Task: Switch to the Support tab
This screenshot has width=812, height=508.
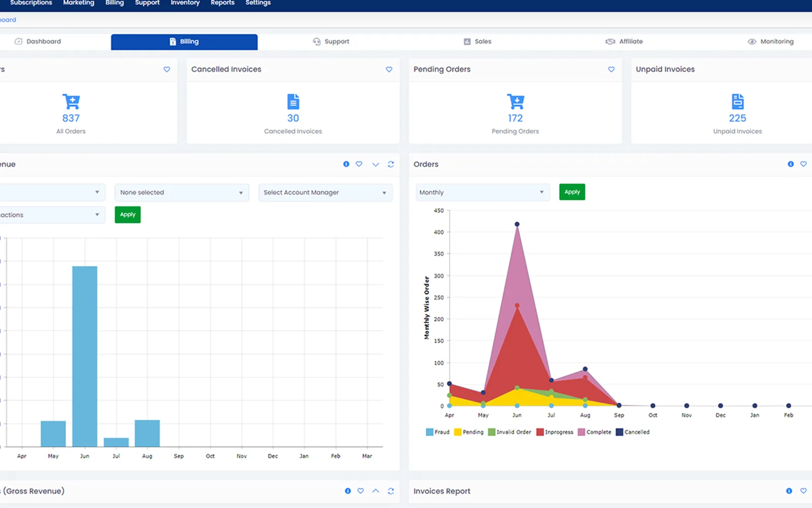Action: [x=331, y=42]
